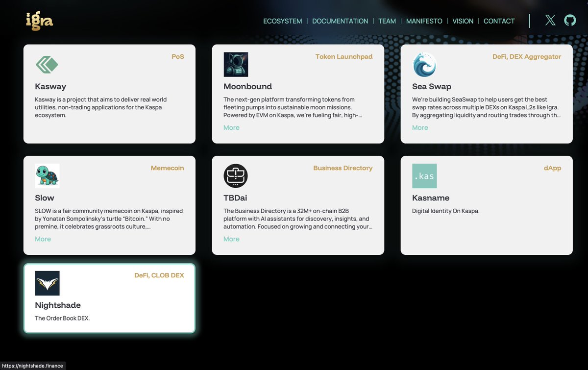The height and width of the screenshot is (370, 588).
Task: Open the ECOSYSTEM nav item
Action: pos(283,21)
